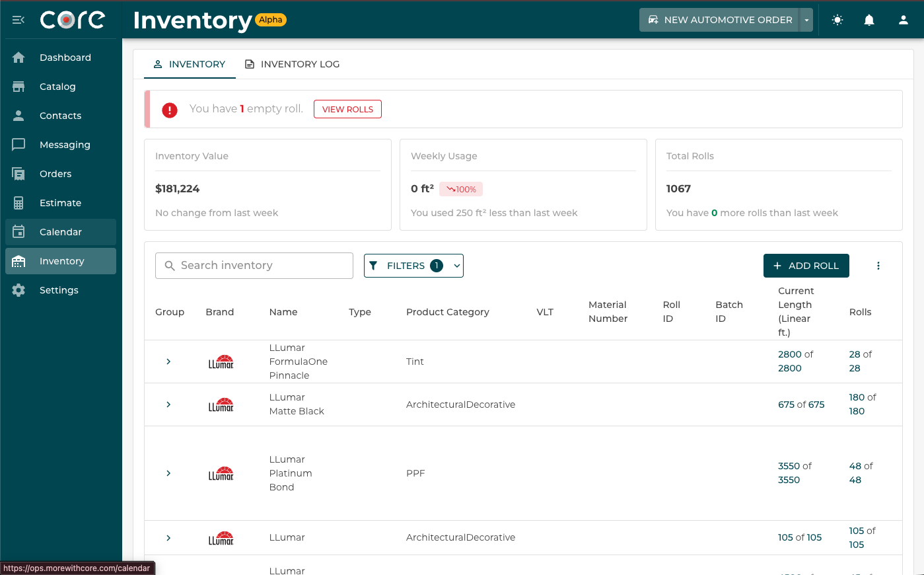Toggle light/dark theme with the sun icon
Image resolution: width=924 pixels, height=575 pixels.
tap(837, 20)
